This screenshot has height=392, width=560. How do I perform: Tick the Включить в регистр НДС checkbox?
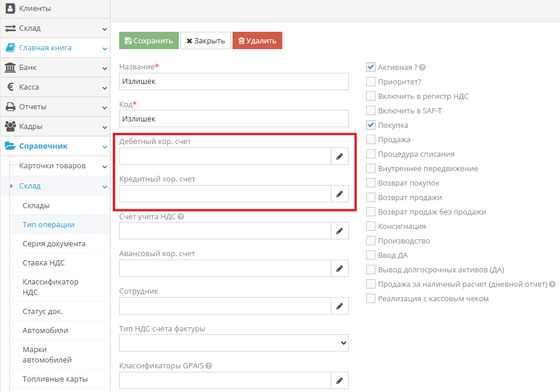pos(371,96)
